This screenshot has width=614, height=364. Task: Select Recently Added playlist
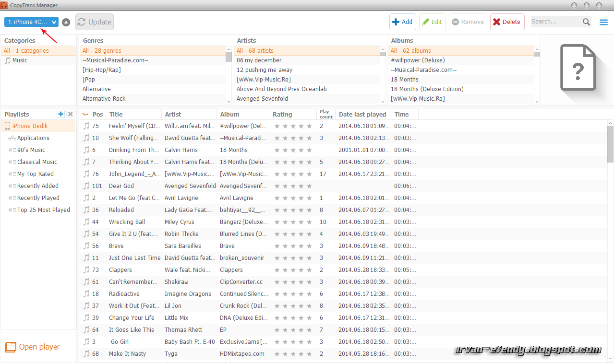[x=38, y=186]
